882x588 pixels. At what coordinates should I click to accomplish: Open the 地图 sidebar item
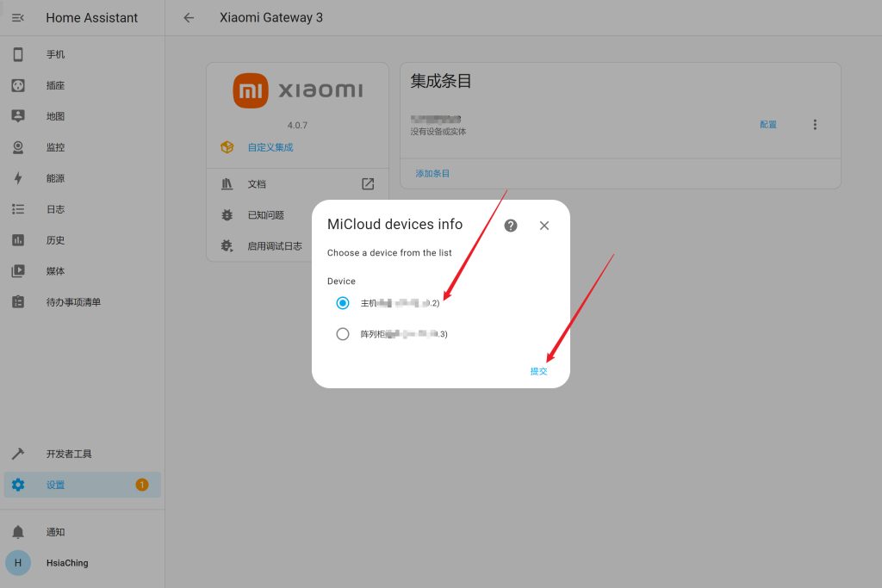82,116
